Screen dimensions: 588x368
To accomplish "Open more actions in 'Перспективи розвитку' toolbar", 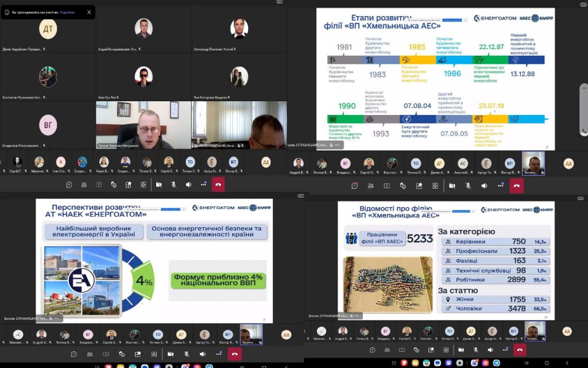I will (x=219, y=354).
